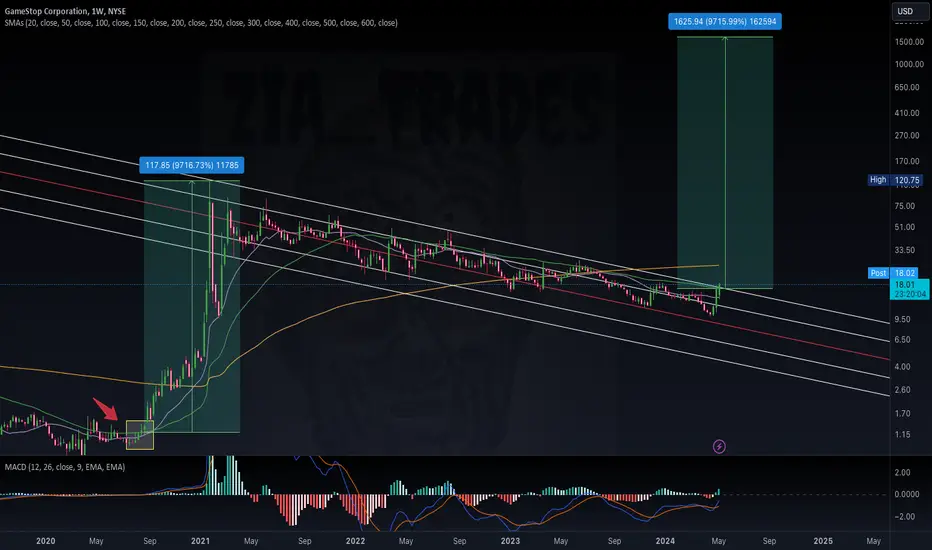Click 1.70 on the price axis
This screenshot has height=550, width=932.
click(x=902, y=413)
